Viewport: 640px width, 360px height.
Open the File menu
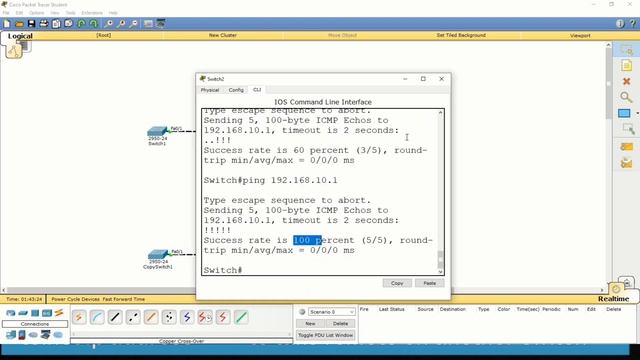pos(6,13)
